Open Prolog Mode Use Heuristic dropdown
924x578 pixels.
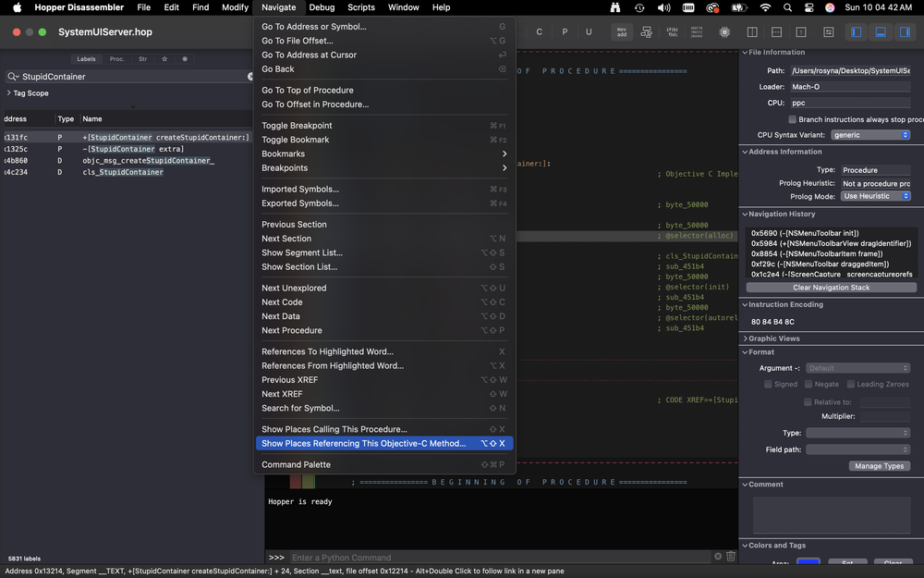(875, 196)
